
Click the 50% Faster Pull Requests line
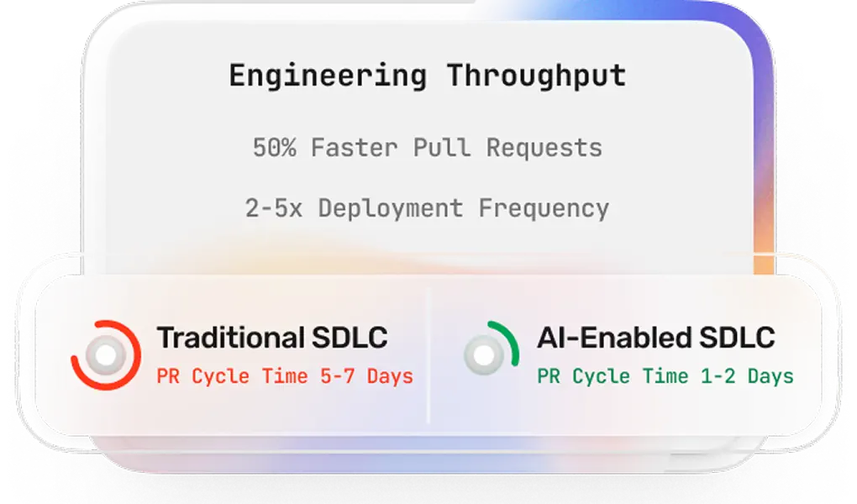click(427, 148)
